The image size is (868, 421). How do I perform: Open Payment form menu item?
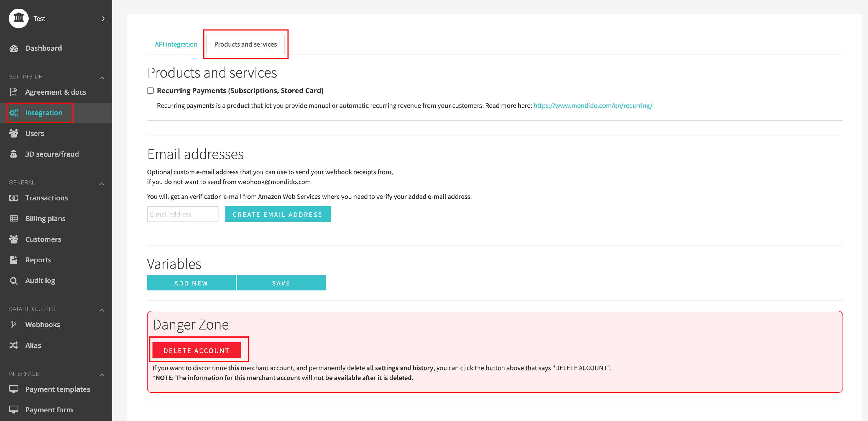pos(49,409)
